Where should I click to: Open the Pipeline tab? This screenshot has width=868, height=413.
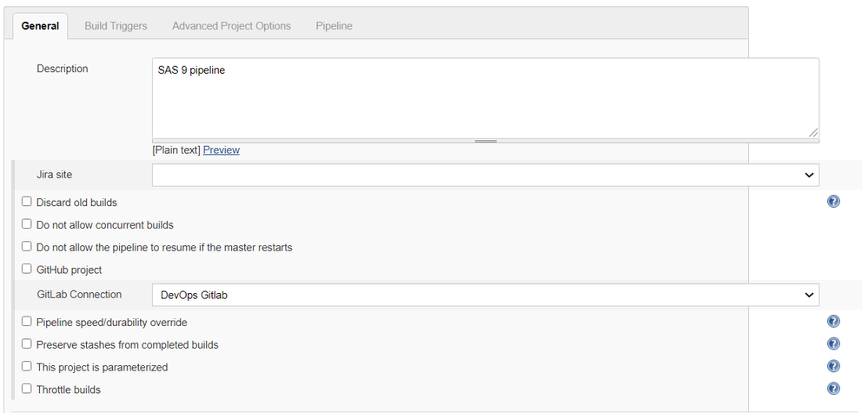(x=334, y=26)
